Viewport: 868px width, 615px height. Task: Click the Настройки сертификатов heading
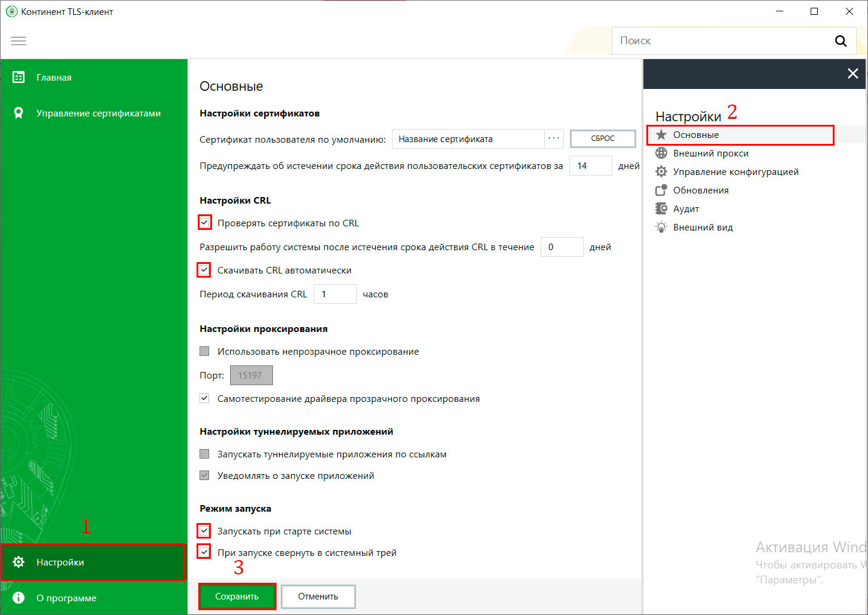[x=260, y=113]
